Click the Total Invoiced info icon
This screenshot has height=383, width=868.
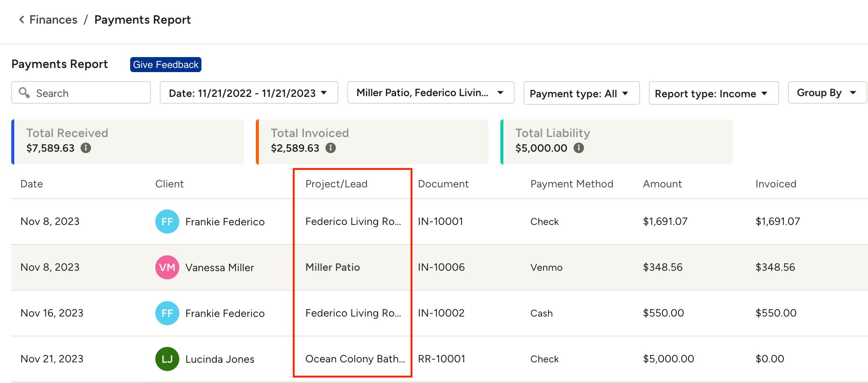pos(330,148)
